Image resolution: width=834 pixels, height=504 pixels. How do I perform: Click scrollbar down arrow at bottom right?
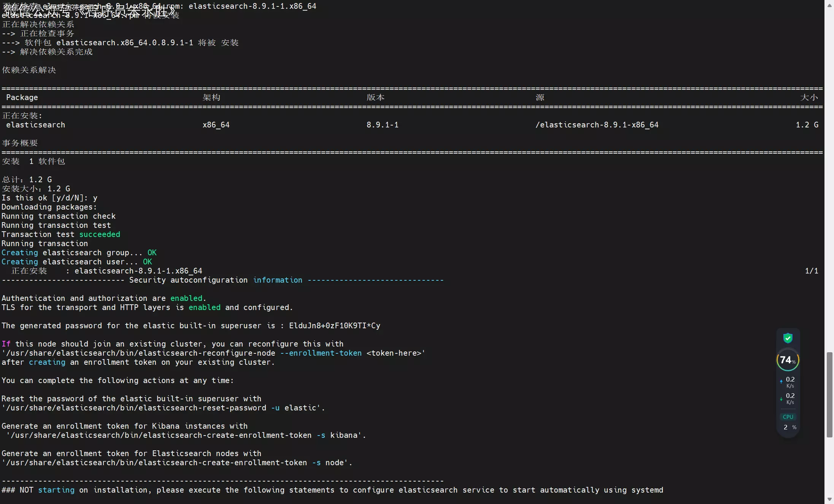pos(829,499)
